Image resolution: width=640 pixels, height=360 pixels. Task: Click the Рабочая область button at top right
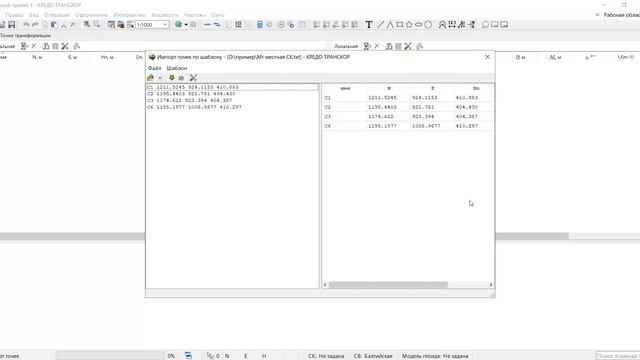click(618, 15)
